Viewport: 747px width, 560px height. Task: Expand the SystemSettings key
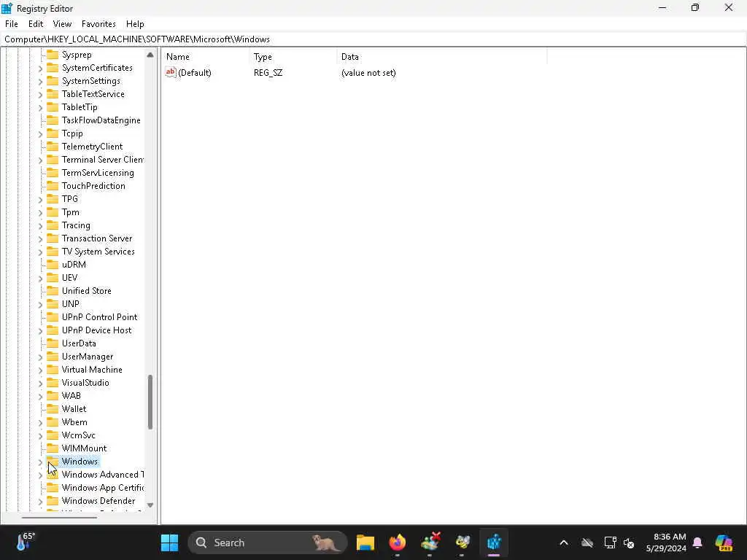coord(41,82)
